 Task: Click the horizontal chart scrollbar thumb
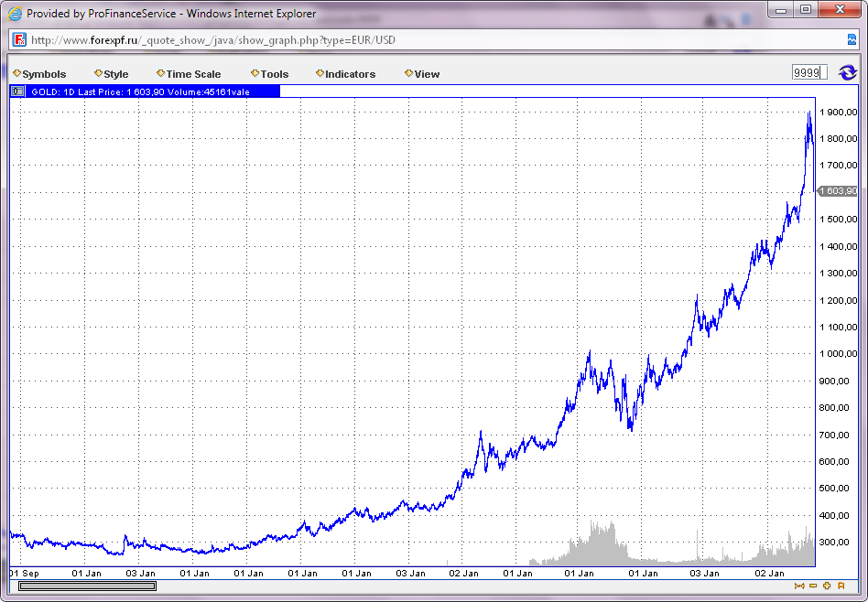click(88, 586)
